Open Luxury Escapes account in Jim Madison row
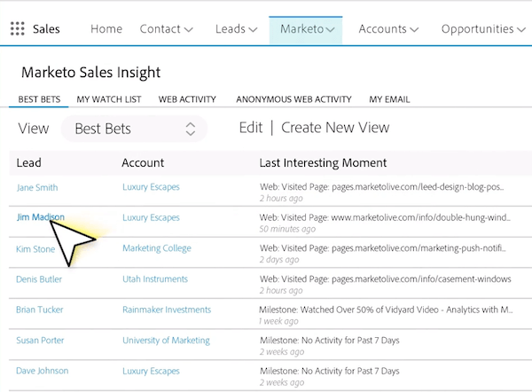 point(151,218)
